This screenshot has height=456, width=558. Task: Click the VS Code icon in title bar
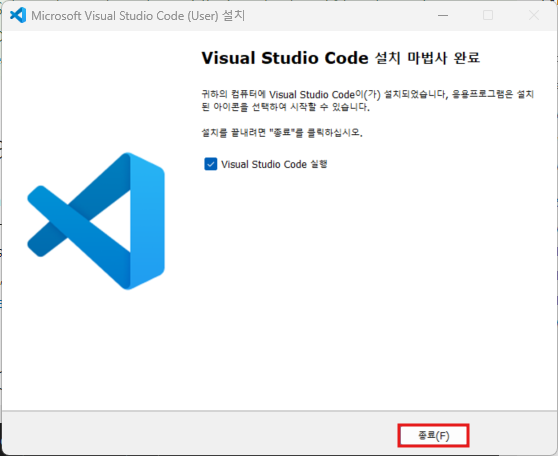(18, 15)
